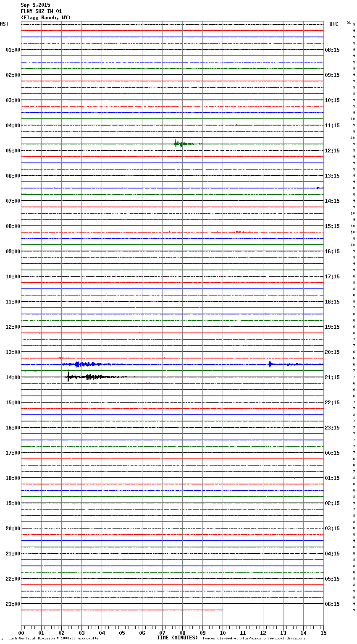
Task: Click minute '00' tick label on bottom axis
Action: point(21,633)
